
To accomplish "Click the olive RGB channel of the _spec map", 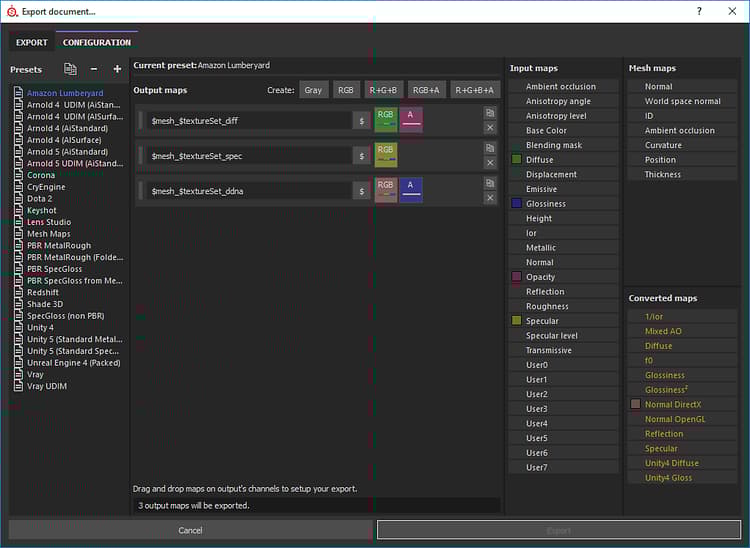I will point(386,155).
